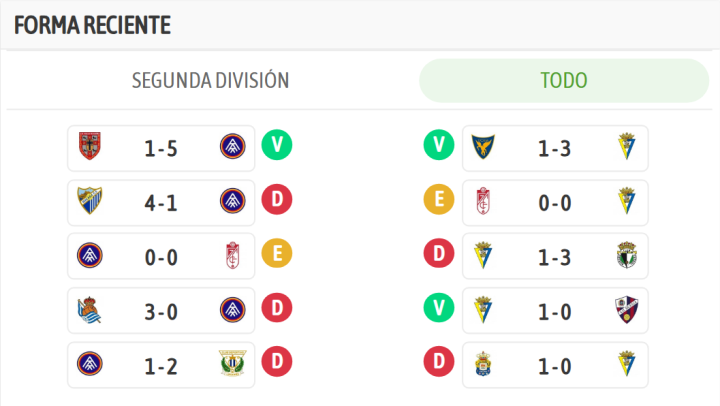Select the TODO tab

563,81
